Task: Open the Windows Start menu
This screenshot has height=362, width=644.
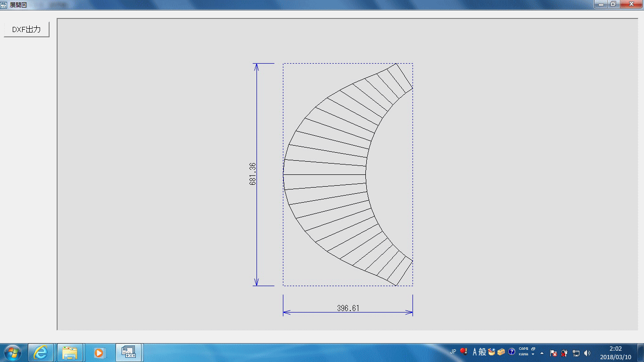Action: [x=12, y=353]
